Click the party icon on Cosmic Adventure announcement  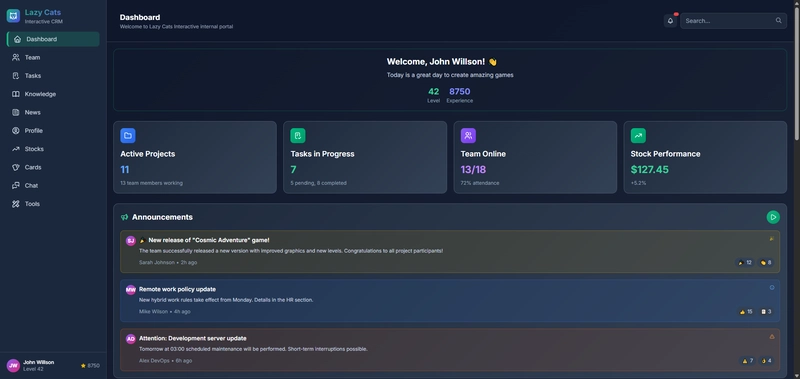pyautogui.click(x=772, y=238)
